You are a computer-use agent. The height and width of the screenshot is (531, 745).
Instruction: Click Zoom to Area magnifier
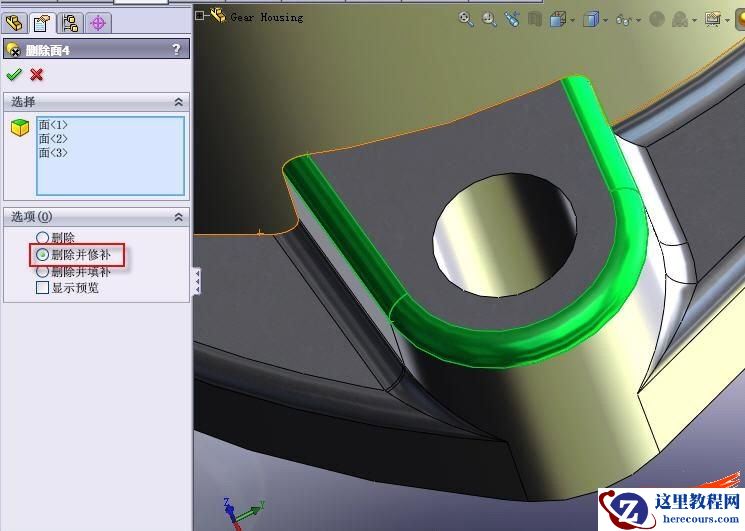[x=489, y=19]
